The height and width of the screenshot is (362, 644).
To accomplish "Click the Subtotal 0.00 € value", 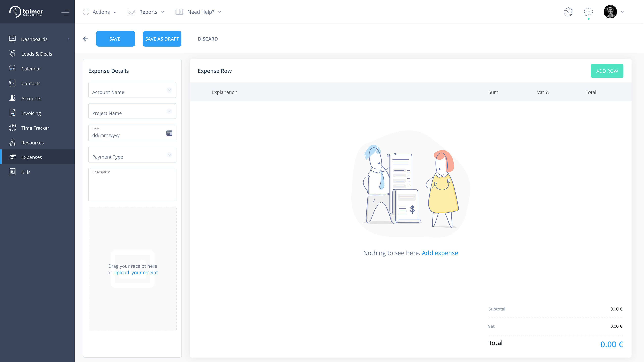I will pos(616,309).
